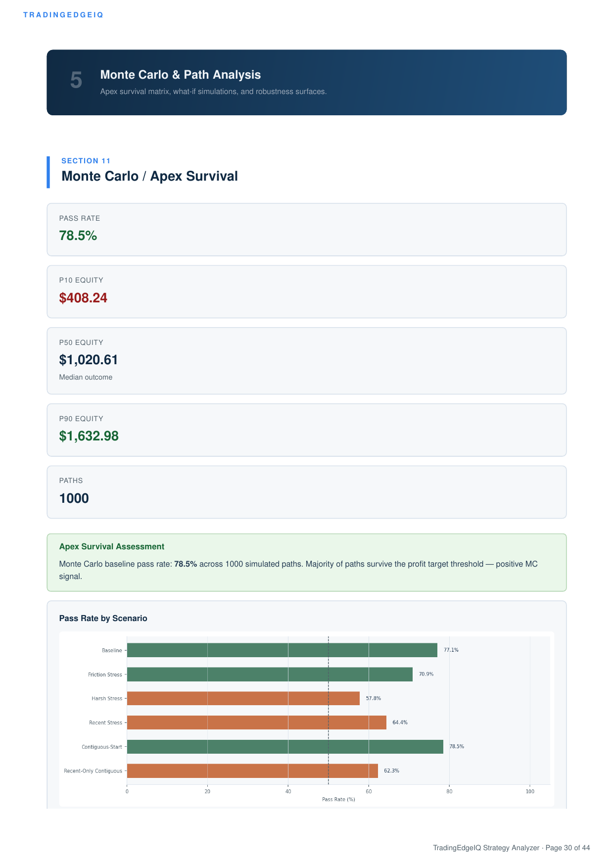Click the page 30 of 44 footer text
Viewport: 614px width, 868px height.
567,848
